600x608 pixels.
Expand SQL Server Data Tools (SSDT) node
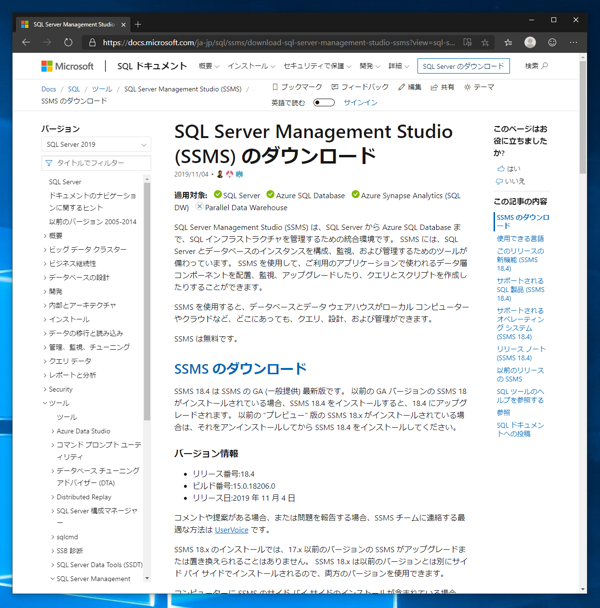(53, 565)
